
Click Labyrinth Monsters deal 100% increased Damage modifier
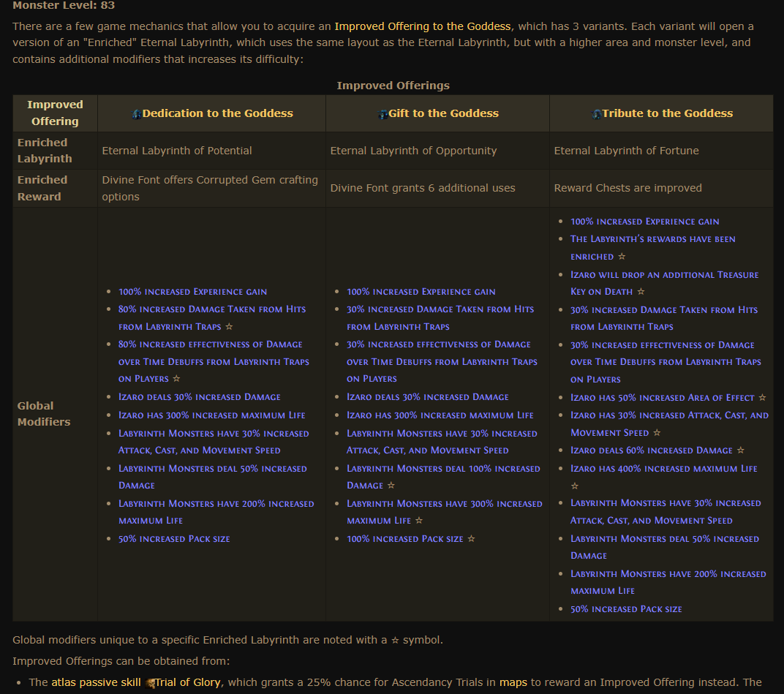[443, 477]
